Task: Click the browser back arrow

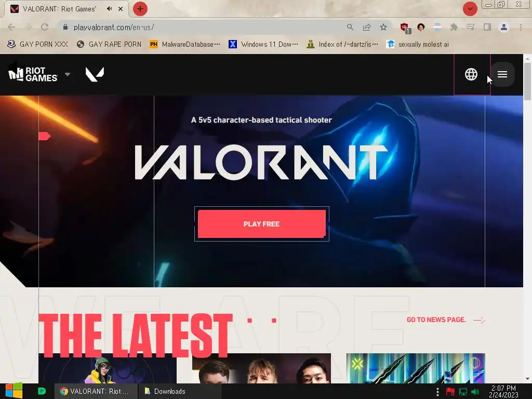Action: point(11,27)
